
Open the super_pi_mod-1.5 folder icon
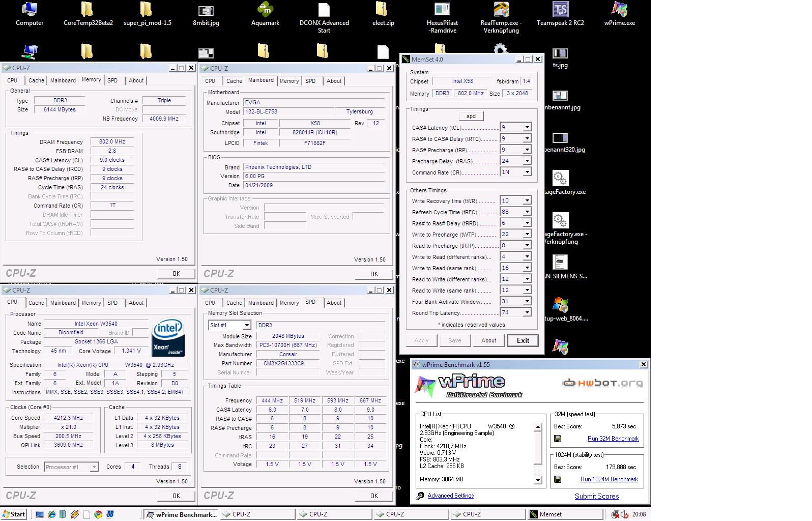147,14
